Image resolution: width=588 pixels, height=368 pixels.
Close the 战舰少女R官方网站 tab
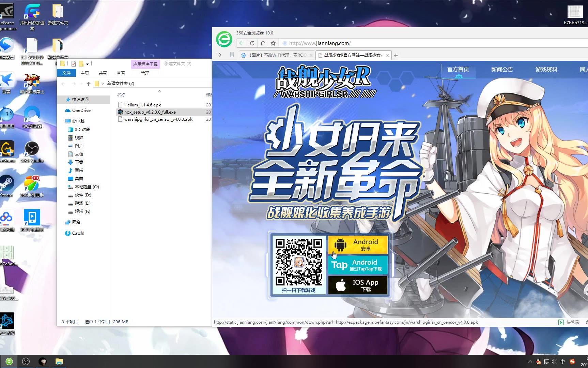click(388, 55)
